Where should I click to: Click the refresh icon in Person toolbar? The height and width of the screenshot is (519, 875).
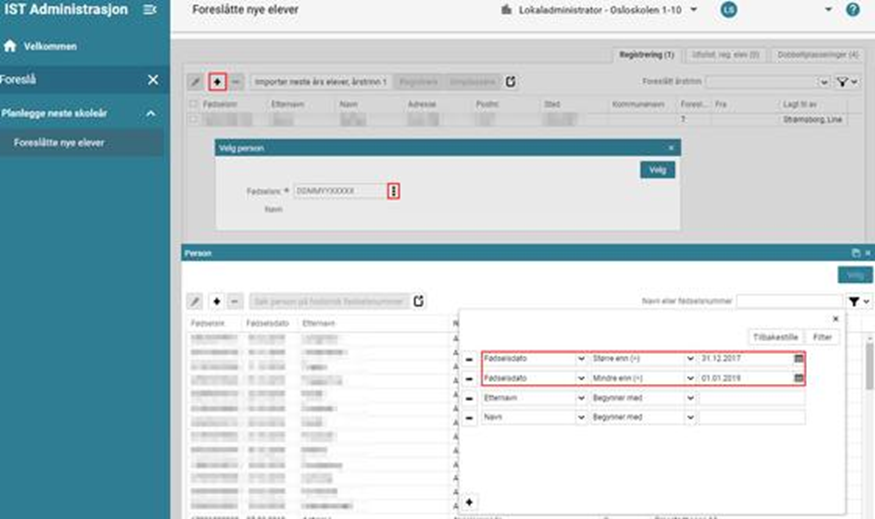click(x=419, y=300)
